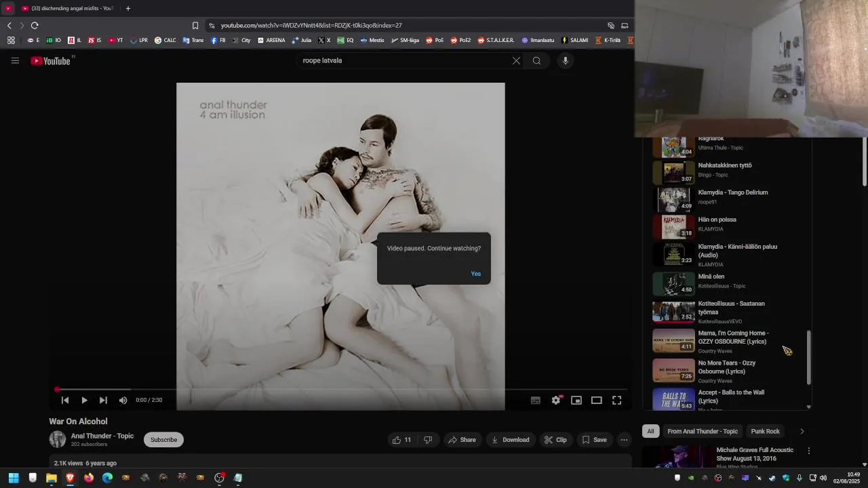Open the S.T.A.L.K.E.R. bookmark
This screenshot has width=868, height=488.
click(x=495, y=40)
